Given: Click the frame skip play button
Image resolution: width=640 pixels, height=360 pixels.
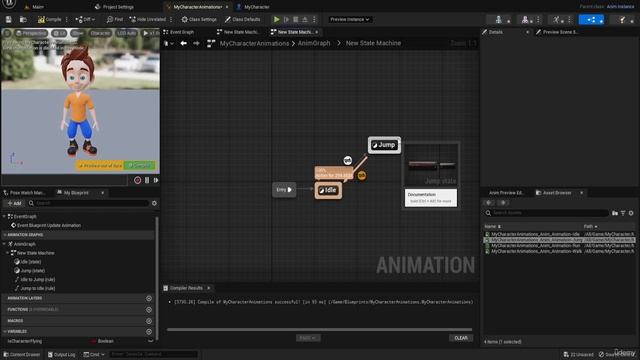Looking at the screenshot, I should pos(286,19).
